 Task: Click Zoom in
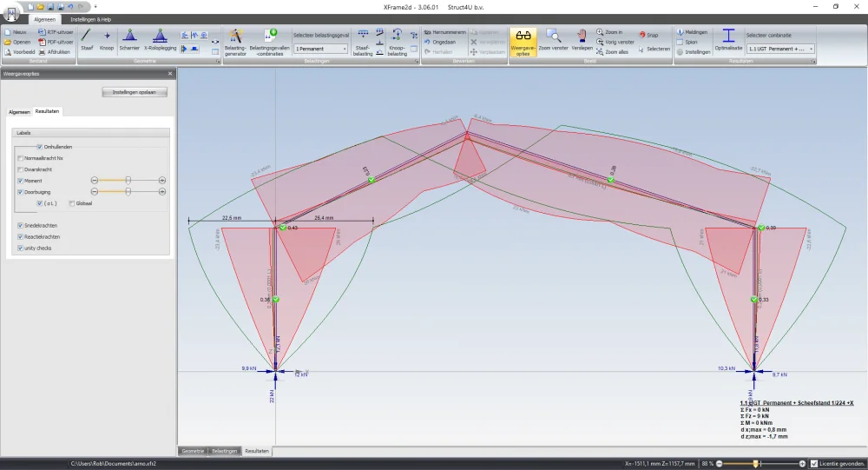(609, 32)
